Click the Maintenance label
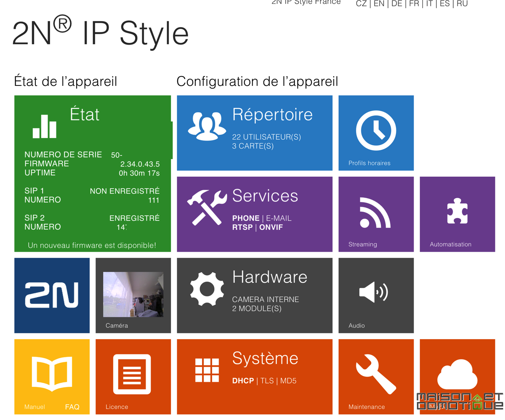This screenshot has height=420, width=505. (367, 407)
